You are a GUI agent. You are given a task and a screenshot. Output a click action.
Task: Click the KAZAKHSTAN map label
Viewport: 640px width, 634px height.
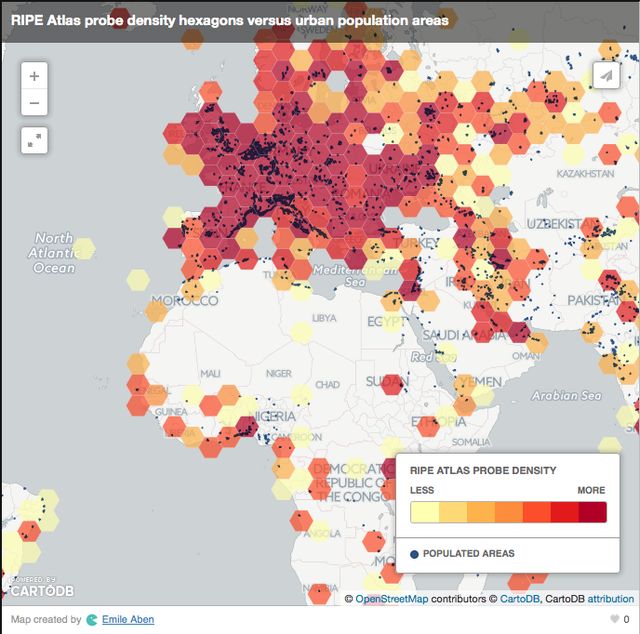585,174
